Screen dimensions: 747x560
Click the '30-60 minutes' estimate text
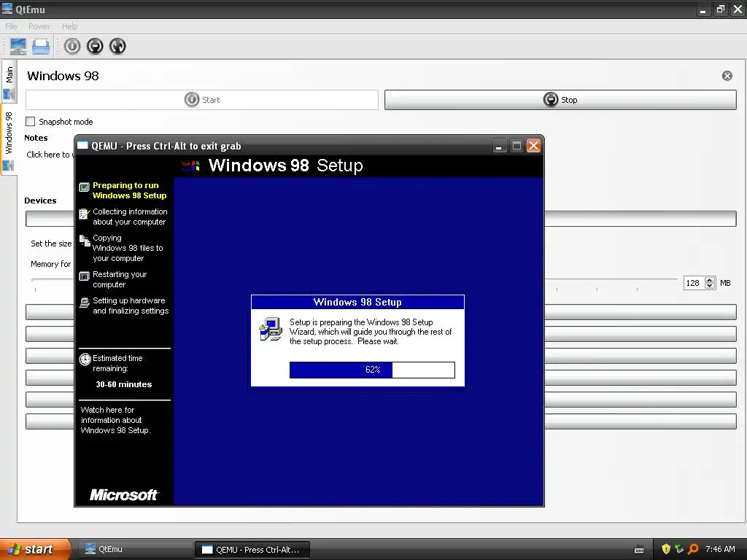[x=124, y=384]
